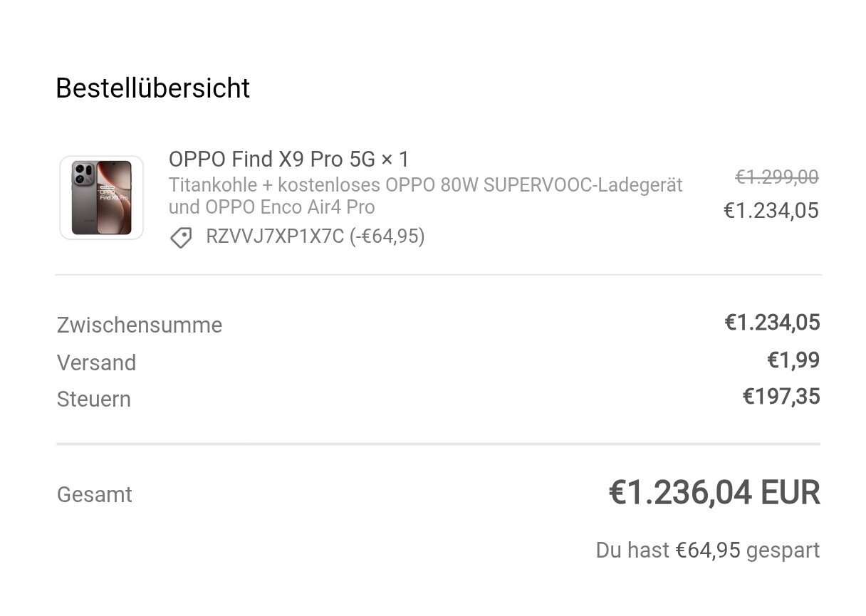The width and height of the screenshot is (866, 616).
Task: Click the Zwischensumme amount in bold
Action: [772, 323]
